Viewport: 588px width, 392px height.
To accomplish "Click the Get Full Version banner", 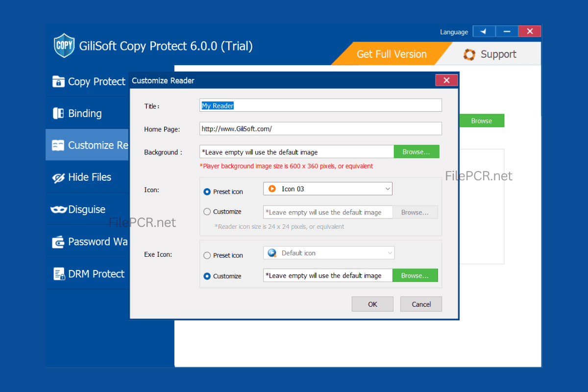I will (392, 54).
